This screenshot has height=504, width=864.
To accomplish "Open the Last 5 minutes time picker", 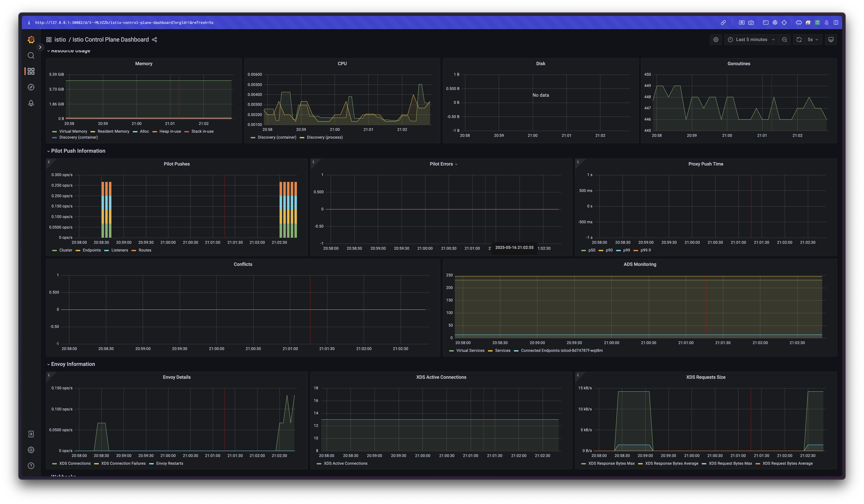I will point(751,40).
